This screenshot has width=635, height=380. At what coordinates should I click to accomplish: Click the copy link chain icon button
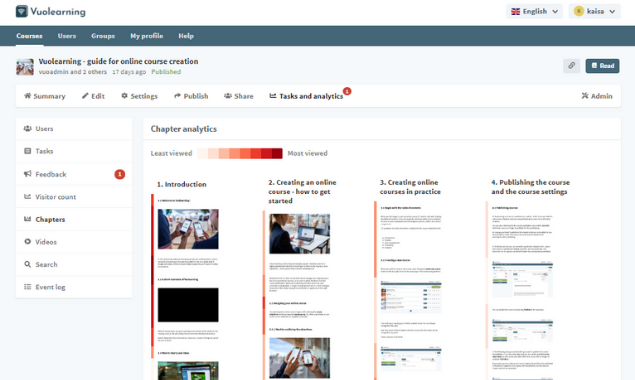point(571,66)
